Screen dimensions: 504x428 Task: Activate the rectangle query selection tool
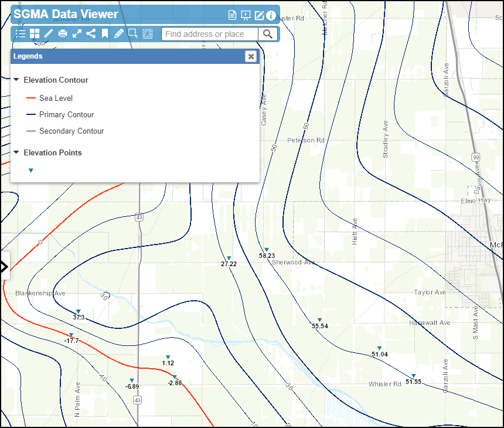[133, 33]
